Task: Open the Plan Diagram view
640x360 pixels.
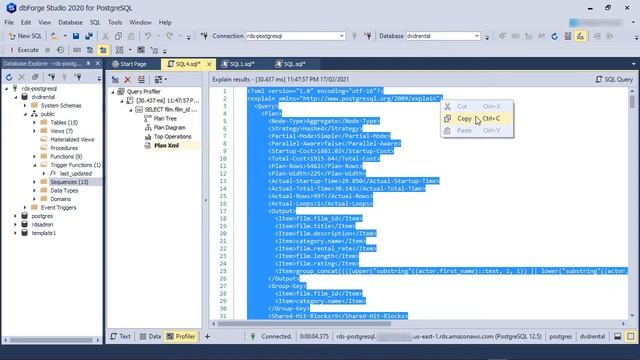Action: [x=169, y=127]
